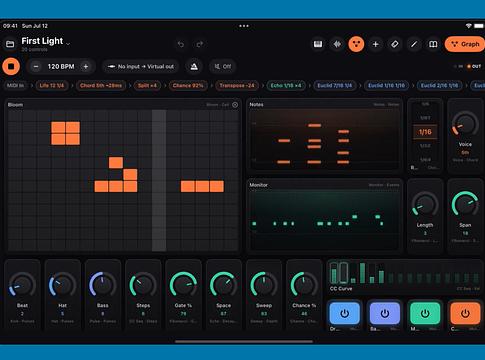This screenshot has height=360, width=485.
Task: Click the Bloom panel title
Action: 15,105
